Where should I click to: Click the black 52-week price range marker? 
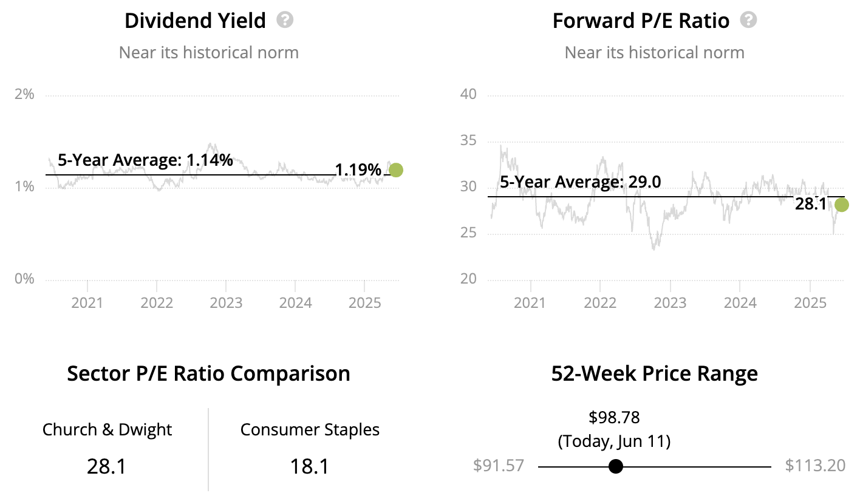616,466
